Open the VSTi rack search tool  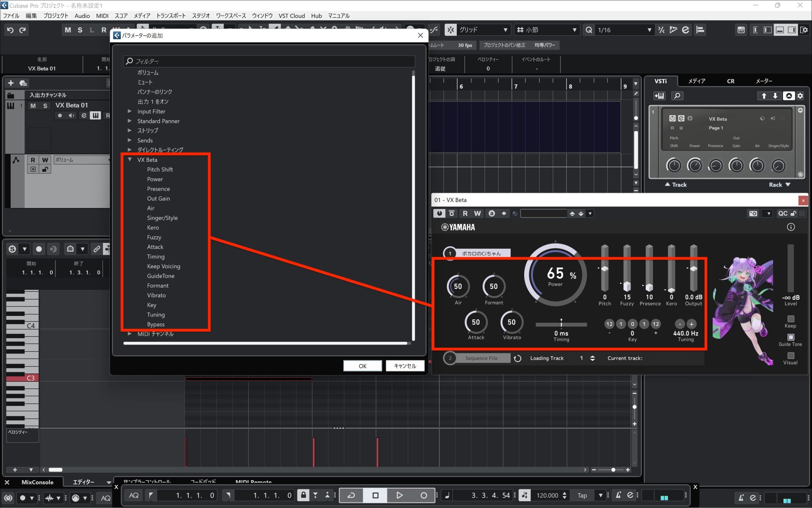pyautogui.click(x=677, y=96)
